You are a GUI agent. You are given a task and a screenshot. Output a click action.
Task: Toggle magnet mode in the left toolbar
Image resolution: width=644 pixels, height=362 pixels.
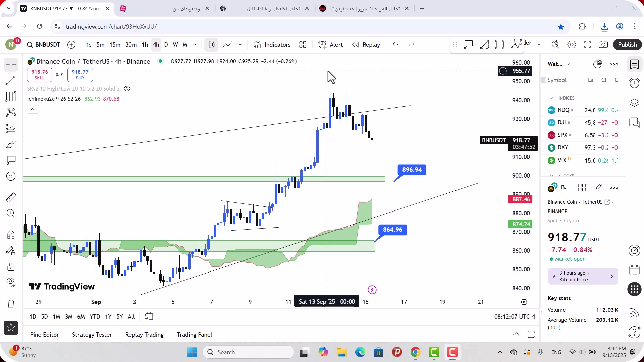11,235
